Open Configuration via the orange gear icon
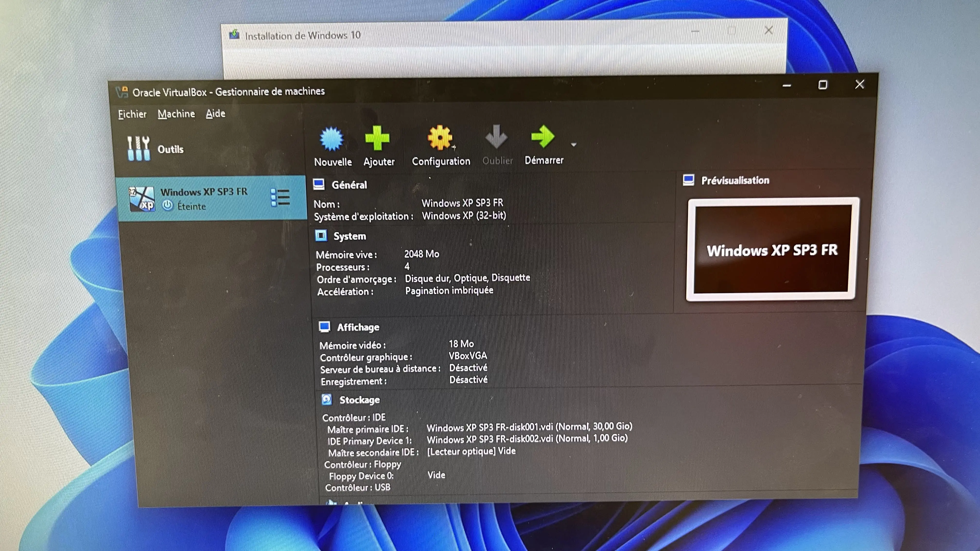Screen dimensions: 980x551 tap(440, 137)
